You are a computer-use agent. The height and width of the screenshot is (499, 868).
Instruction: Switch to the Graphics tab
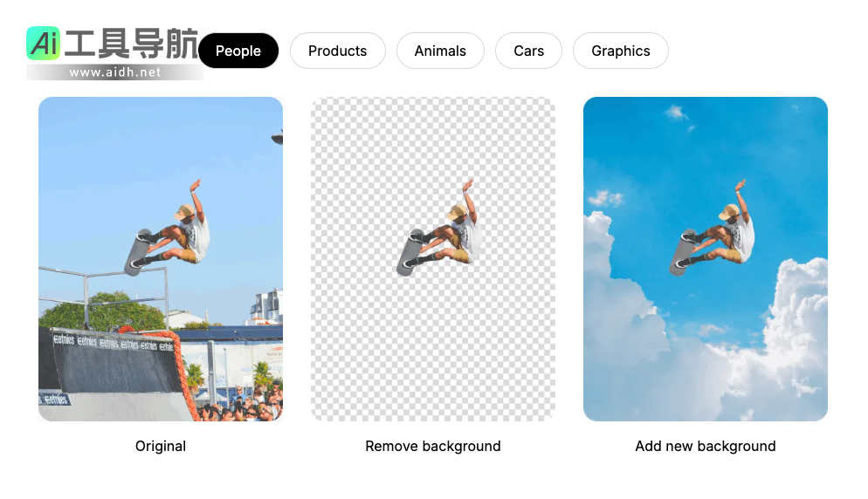(x=620, y=51)
